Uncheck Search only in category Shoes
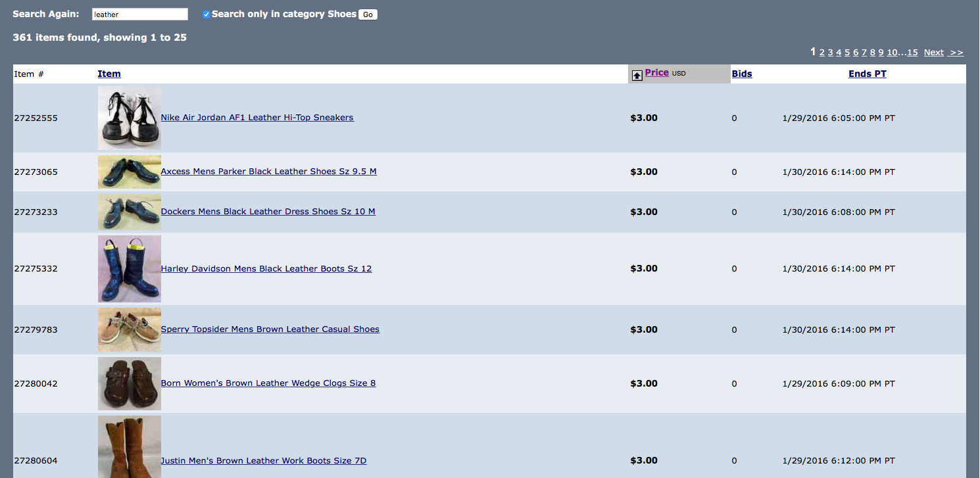Viewport: 980px width, 478px height. (207, 14)
